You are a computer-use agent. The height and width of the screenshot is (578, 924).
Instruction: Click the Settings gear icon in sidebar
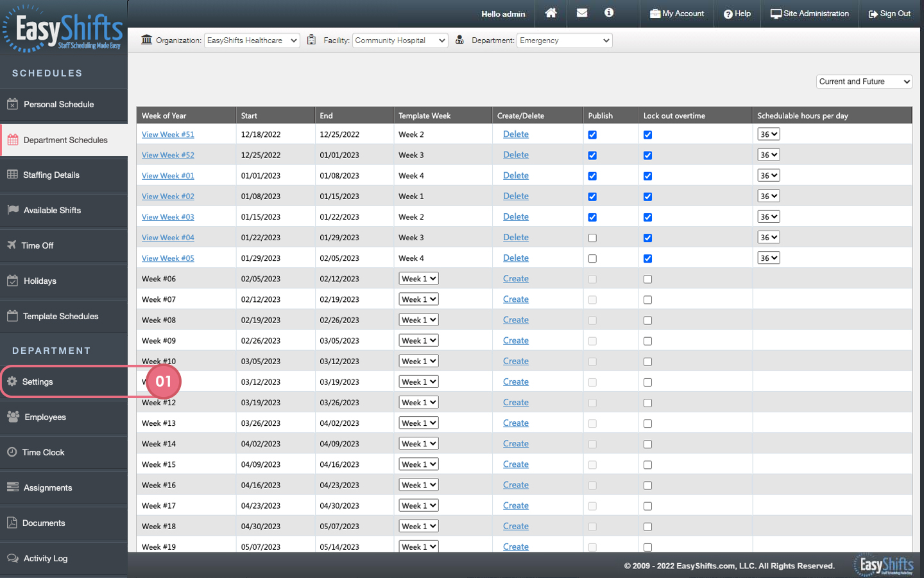[12, 381]
